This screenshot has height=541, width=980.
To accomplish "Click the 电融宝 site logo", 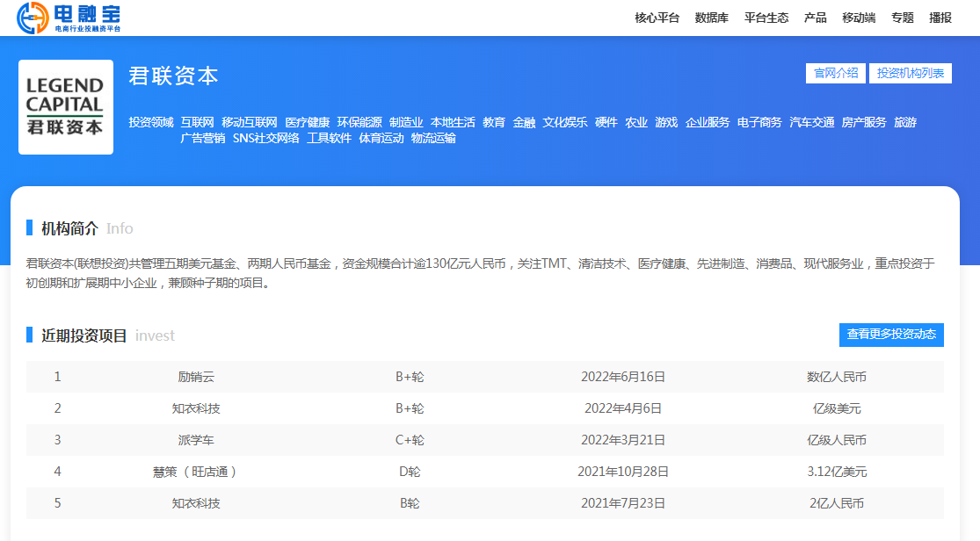I will point(69,18).
